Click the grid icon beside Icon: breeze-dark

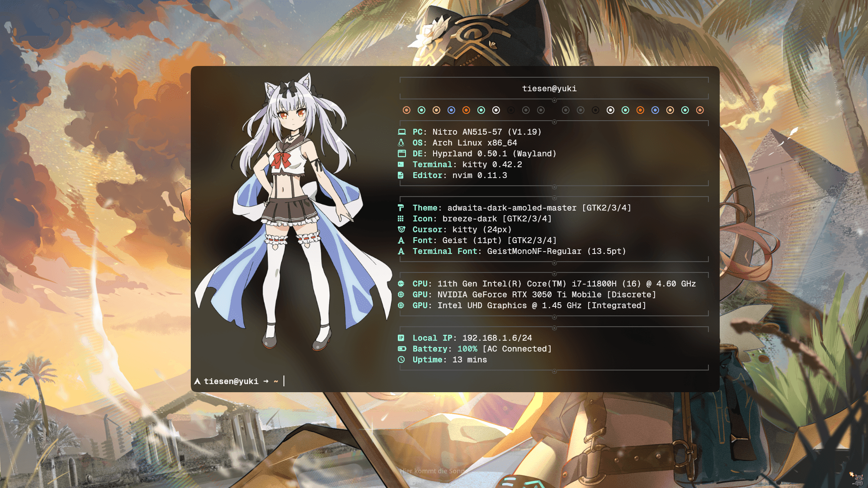coord(401,219)
